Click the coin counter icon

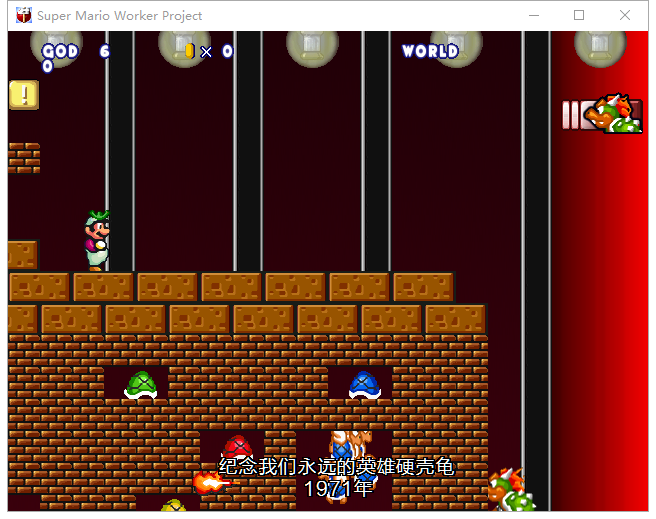point(190,51)
